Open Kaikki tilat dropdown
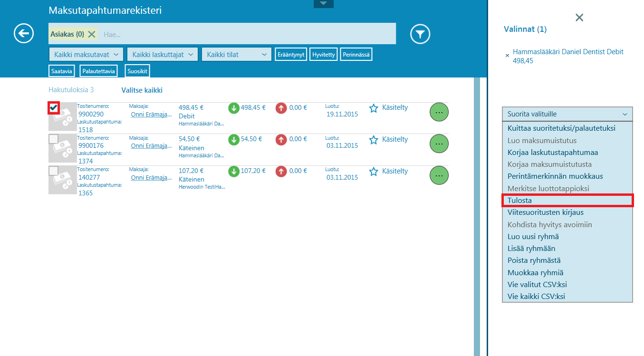The image size is (644, 356). click(237, 55)
